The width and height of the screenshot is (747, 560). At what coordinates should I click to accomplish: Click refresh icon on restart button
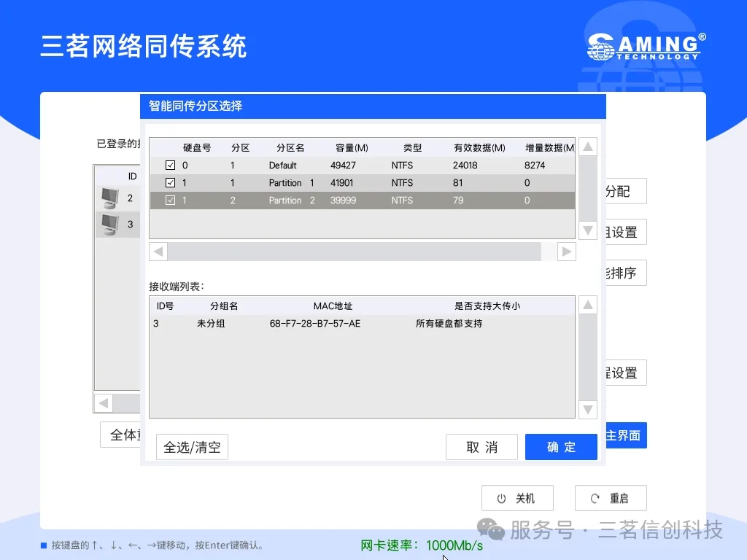tap(595, 499)
